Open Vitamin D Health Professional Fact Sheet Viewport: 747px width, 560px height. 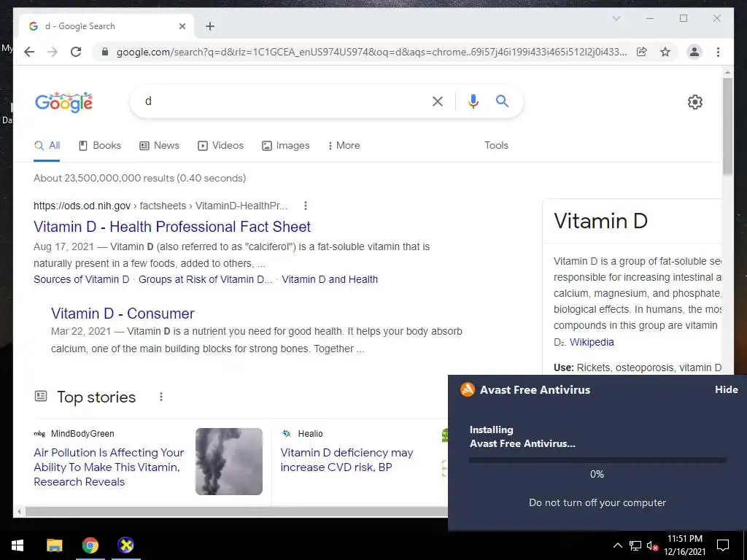click(172, 227)
